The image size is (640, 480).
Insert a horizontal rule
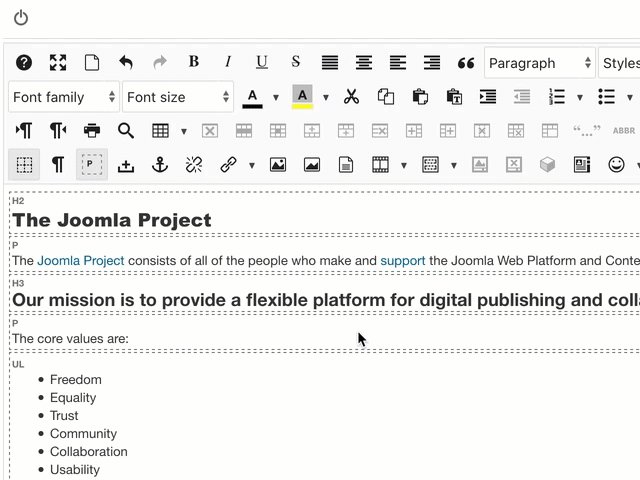point(126,166)
